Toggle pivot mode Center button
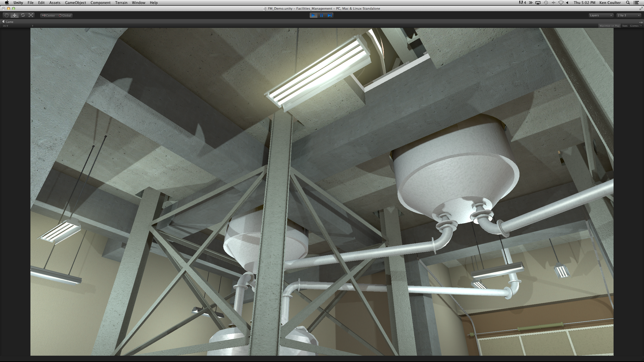The width and height of the screenshot is (644, 362). click(49, 15)
